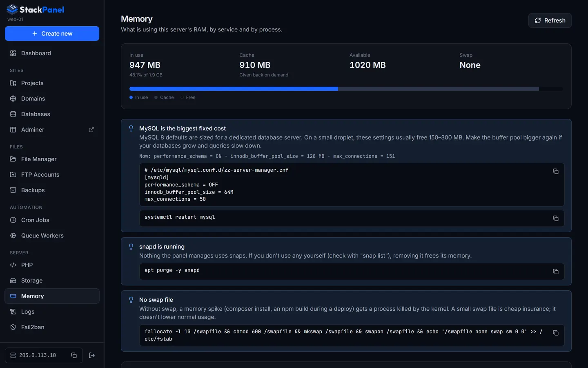The image size is (588, 368).
Task: Click the StackPanel logo icon
Action: click(x=12, y=9)
